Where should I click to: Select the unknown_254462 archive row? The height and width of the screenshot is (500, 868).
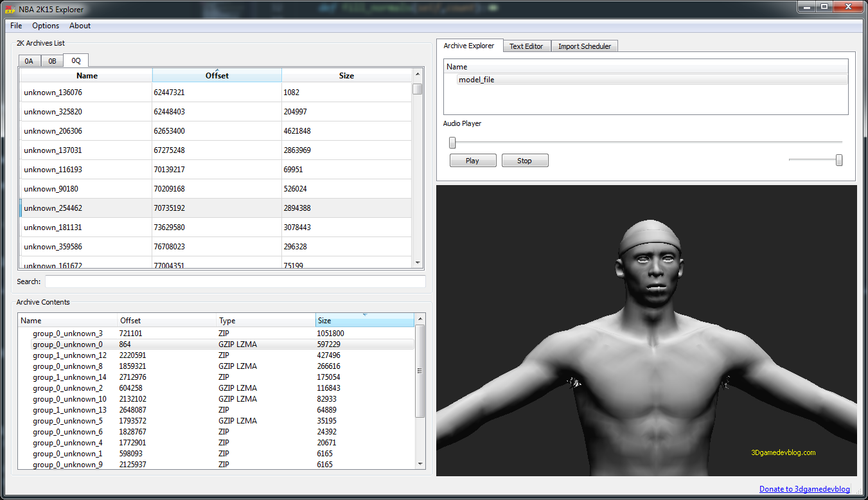53,208
